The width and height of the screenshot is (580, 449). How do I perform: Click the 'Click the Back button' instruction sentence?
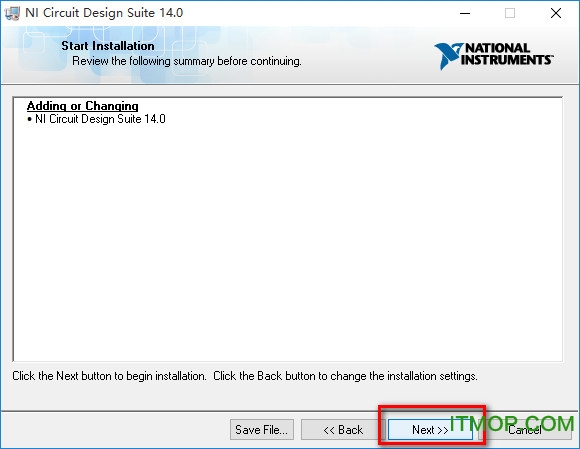[x=345, y=376]
